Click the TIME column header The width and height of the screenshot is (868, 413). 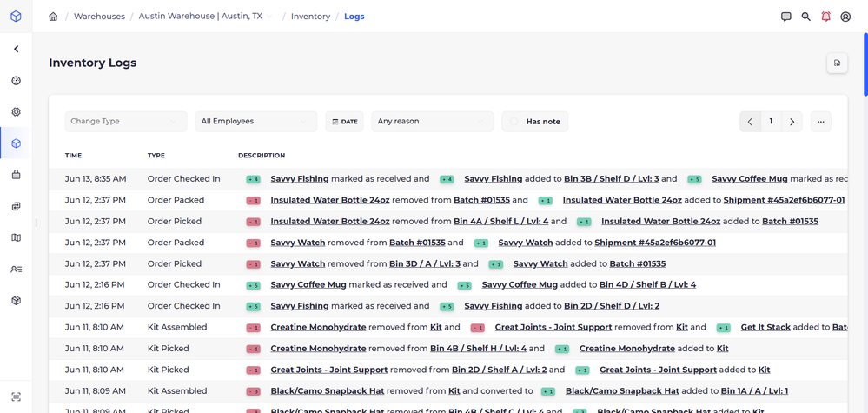pyautogui.click(x=73, y=156)
